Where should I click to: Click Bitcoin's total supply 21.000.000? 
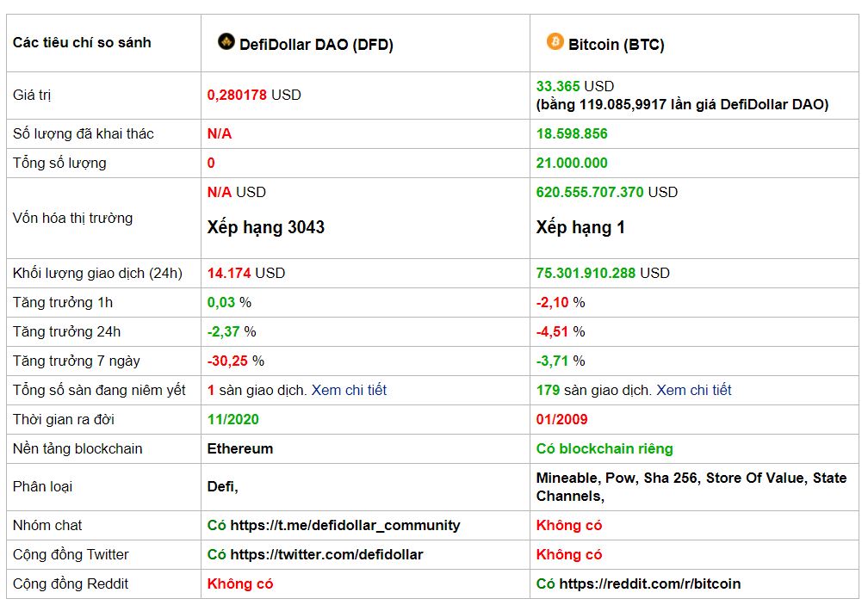point(572,163)
